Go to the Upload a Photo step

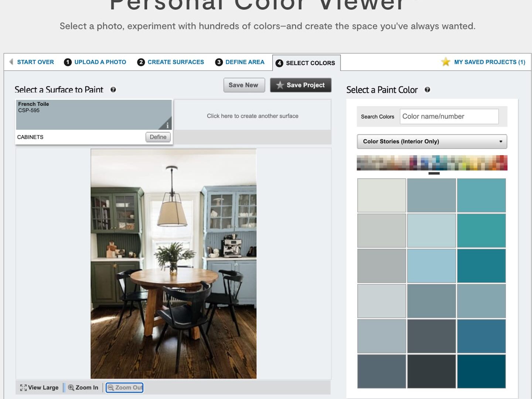95,62
